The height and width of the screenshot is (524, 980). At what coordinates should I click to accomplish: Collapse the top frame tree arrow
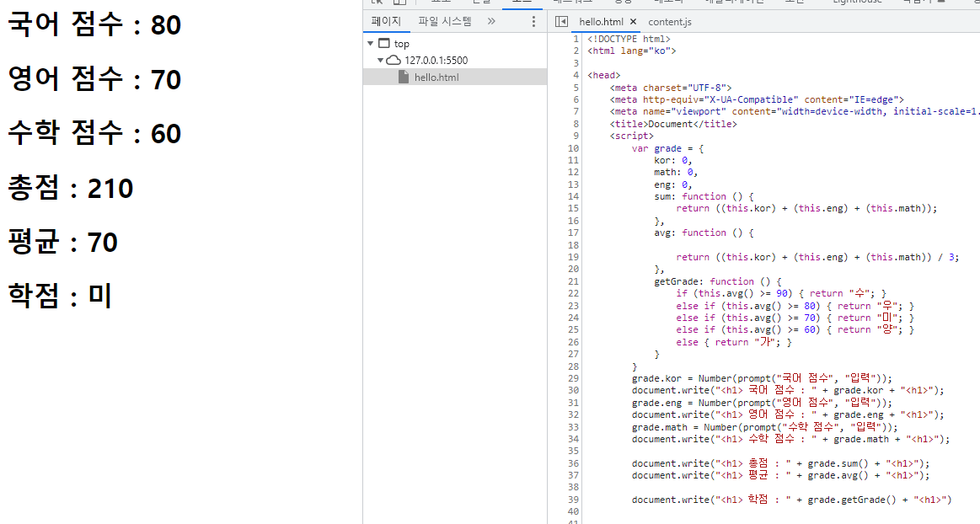pos(371,44)
